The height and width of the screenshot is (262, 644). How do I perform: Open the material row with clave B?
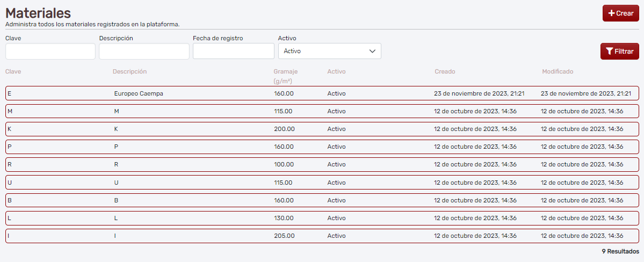(322, 200)
